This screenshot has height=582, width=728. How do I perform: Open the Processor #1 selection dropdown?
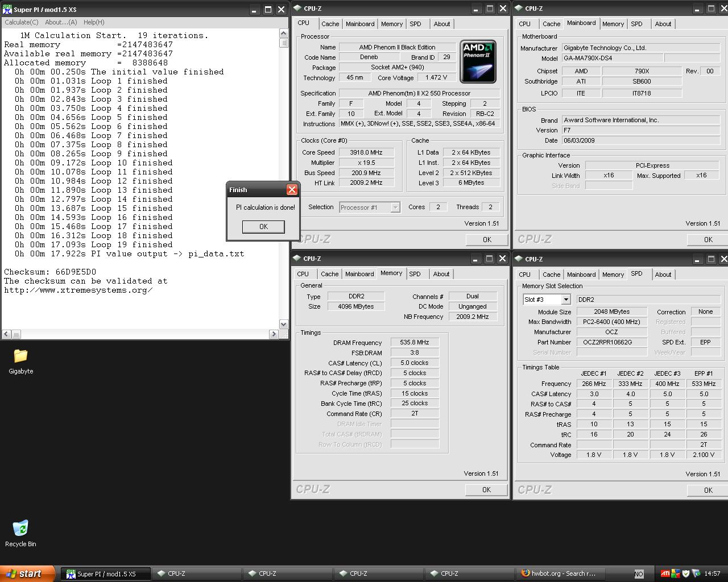pos(395,207)
